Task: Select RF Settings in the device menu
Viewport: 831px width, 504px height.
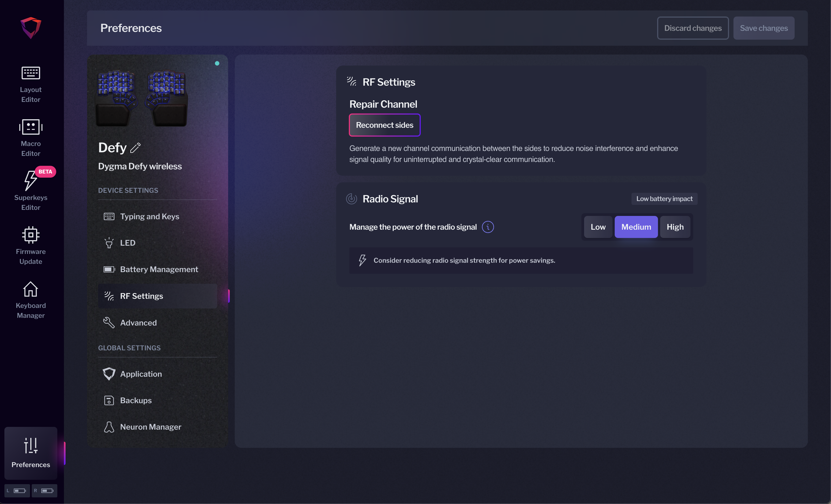Action: 158,296
